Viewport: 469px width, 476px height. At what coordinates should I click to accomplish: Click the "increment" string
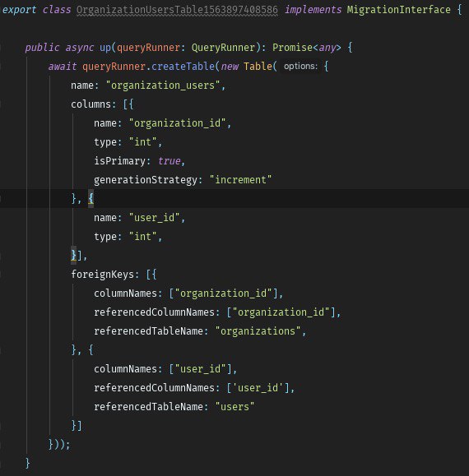240,180
